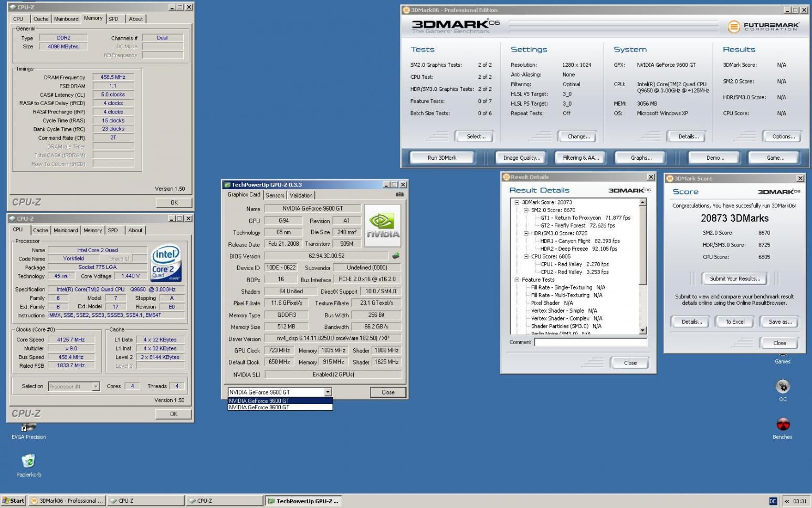This screenshot has width=812, height=508.
Task: Select 'HDR2 - Deep Freeze' result row
Action: tap(578, 248)
